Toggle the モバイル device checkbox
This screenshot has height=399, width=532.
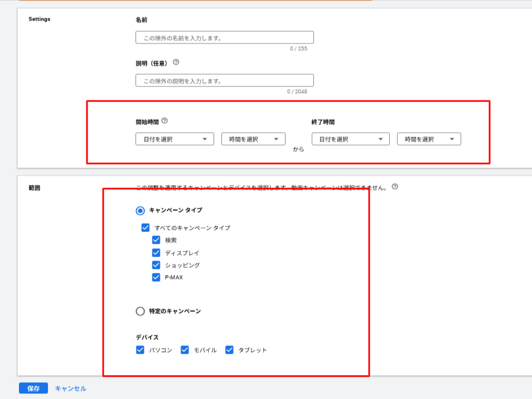click(x=185, y=350)
